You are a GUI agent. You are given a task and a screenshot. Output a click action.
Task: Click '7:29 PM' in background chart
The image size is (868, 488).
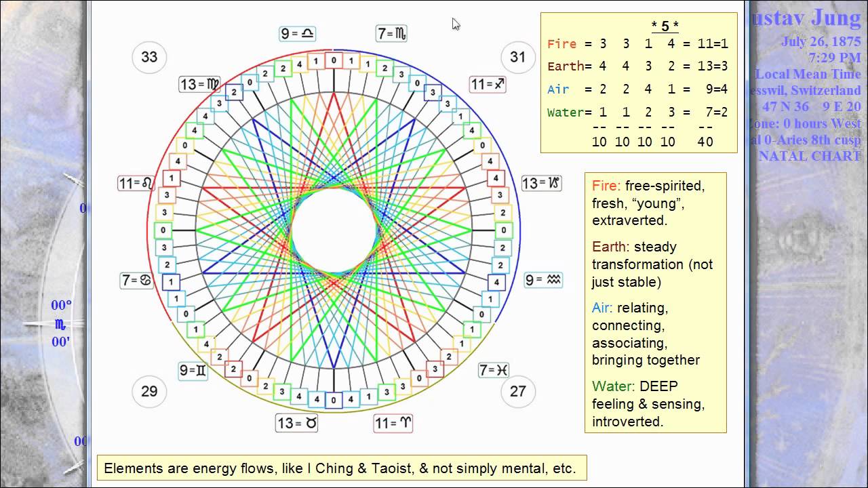835,58
